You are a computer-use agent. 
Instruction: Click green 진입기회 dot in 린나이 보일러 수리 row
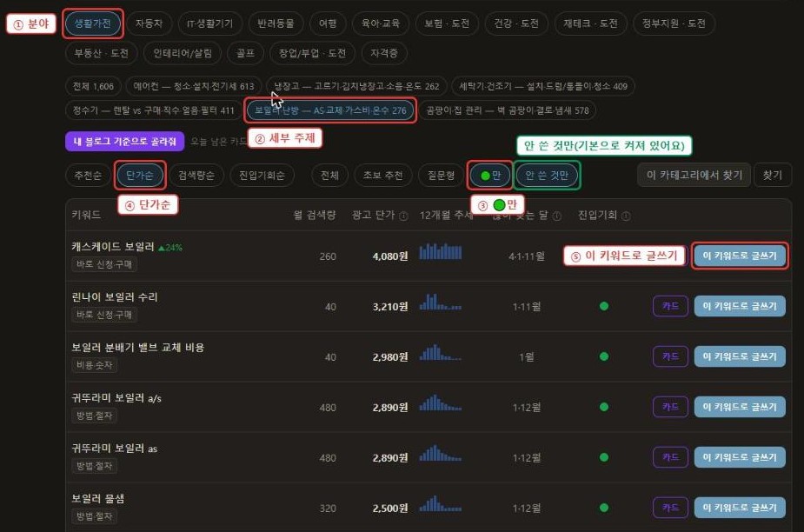point(604,306)
